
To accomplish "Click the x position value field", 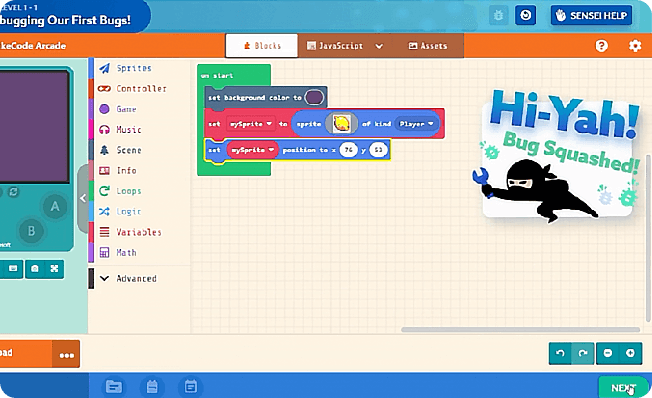I will (348, 150).
